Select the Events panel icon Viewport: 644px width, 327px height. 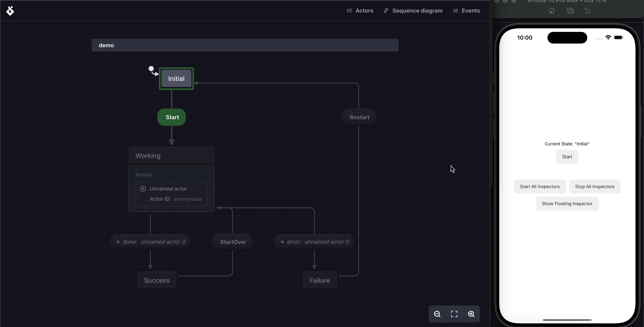pos(456,10)
